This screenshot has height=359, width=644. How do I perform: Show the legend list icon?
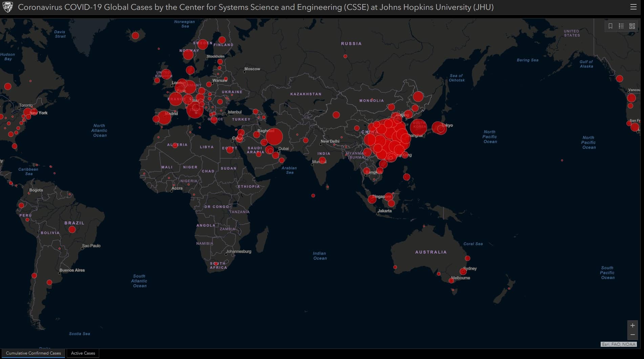tap(621, 26)
